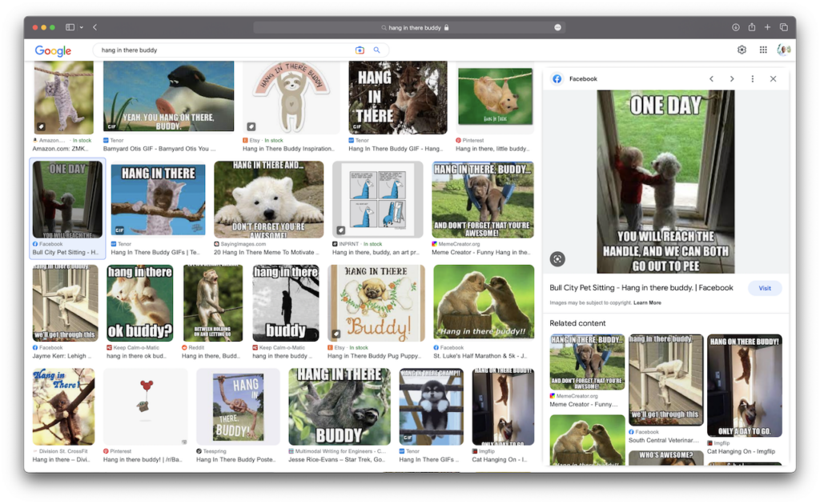The height and width of the screenshot is (504, 820).
Task: Go to previous image in preview panel
Action: 711,79
